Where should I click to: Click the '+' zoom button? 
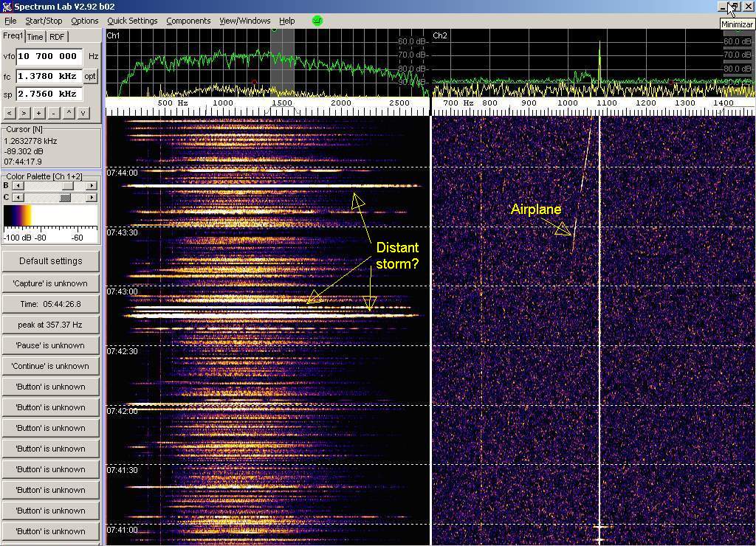click(x=39, y=113)
